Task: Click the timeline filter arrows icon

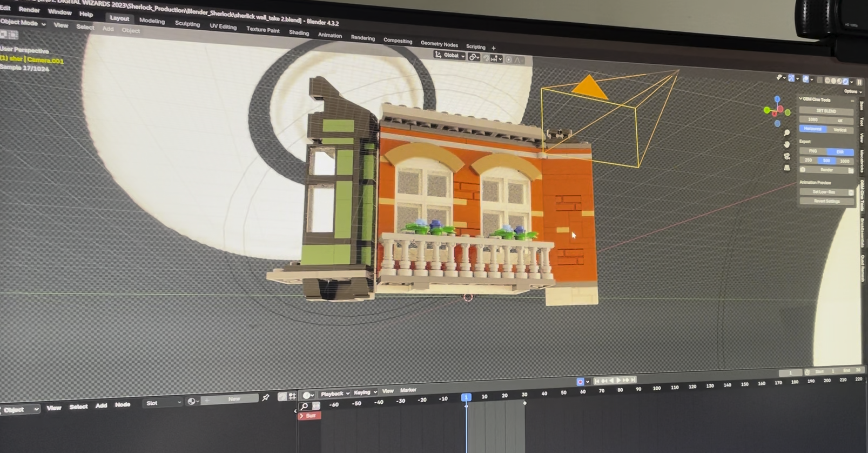Action: (x=316, y=406)
